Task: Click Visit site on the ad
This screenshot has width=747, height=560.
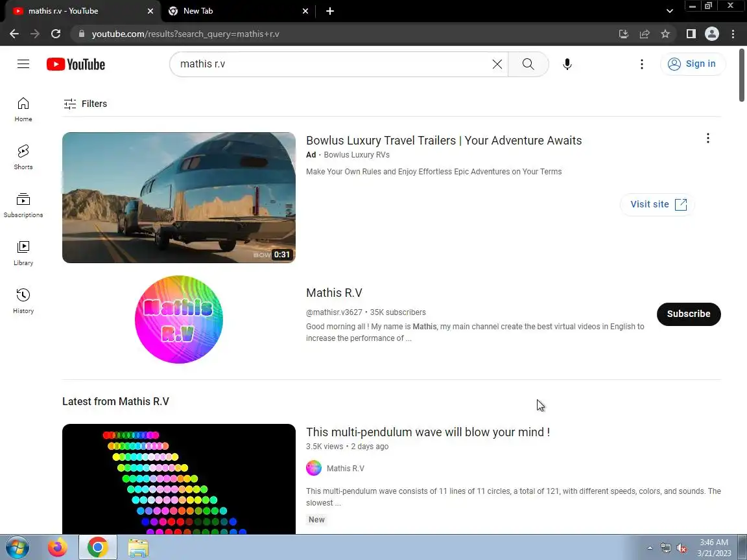Action: point(658,204)
